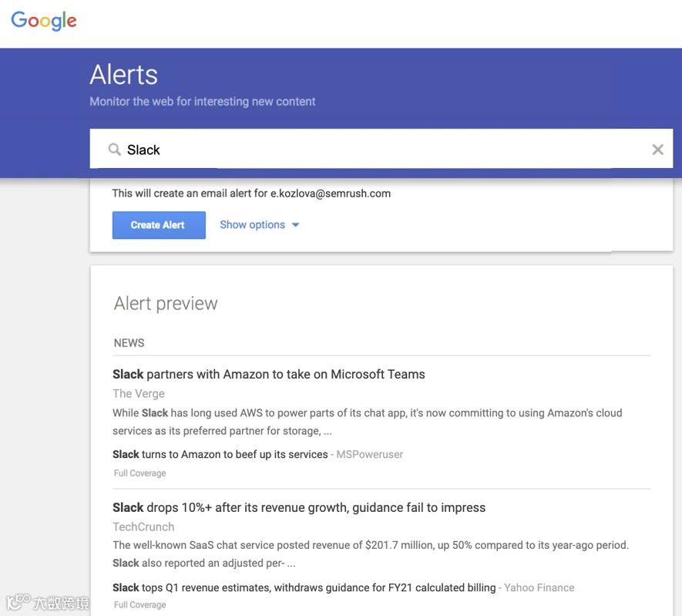Image resolution: width=682 pixels, height=616 pixels.
Task: Click Full Coverage under TechCrunch story
Action: point(140,605)
